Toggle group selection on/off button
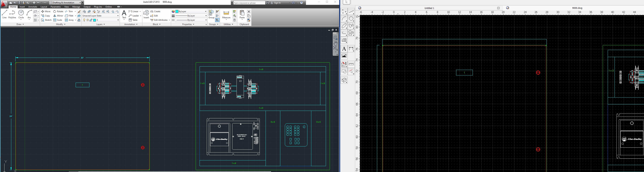 217,20
